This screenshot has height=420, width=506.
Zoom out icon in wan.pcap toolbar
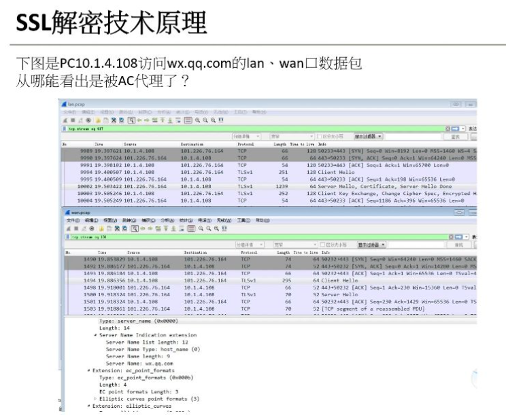point(209,228)
